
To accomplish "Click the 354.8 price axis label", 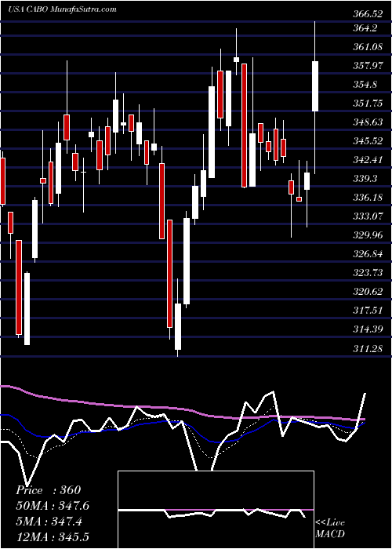I will (x=365, y=85).
